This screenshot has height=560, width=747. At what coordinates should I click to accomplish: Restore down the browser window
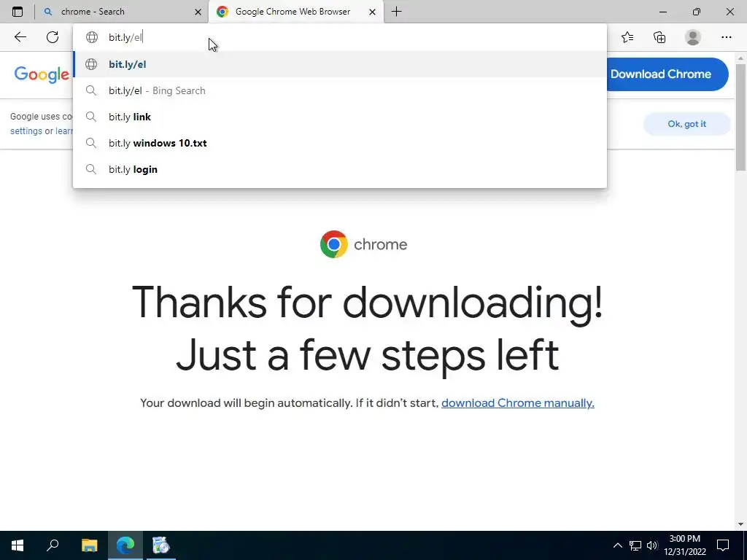(x=697, y=12)
